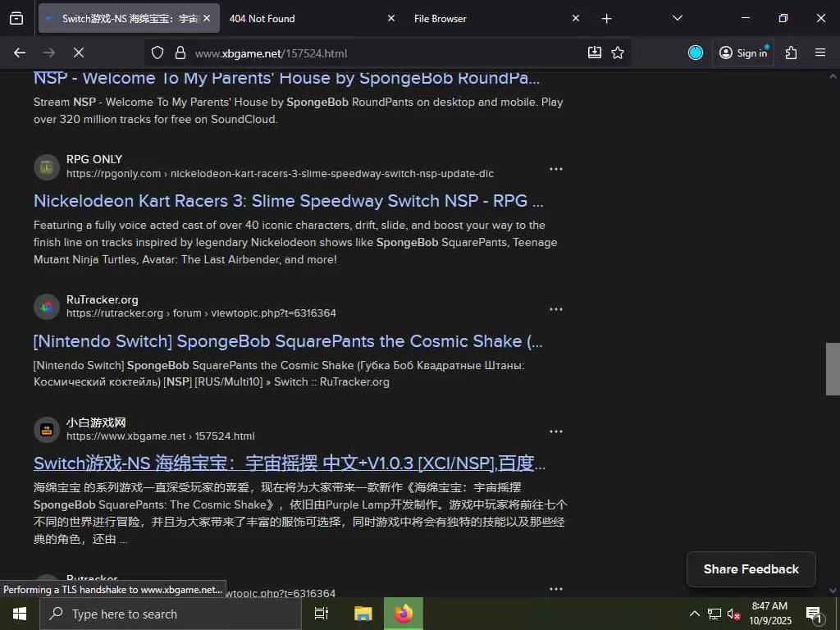Open File Explorer from taskbar
This screenshot has height=630, width=840.
pyautogui.click(x=363, y=614)
